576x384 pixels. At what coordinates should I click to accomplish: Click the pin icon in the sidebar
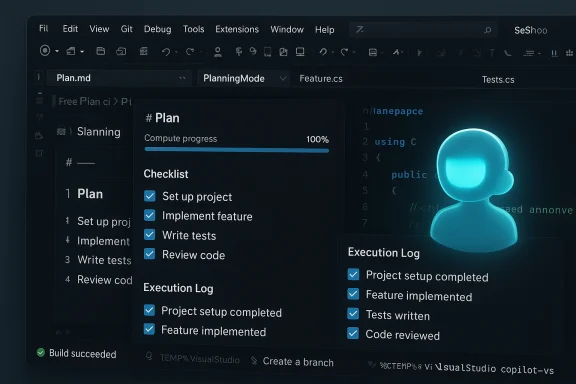pyautogui.click(x=40, y=118)
